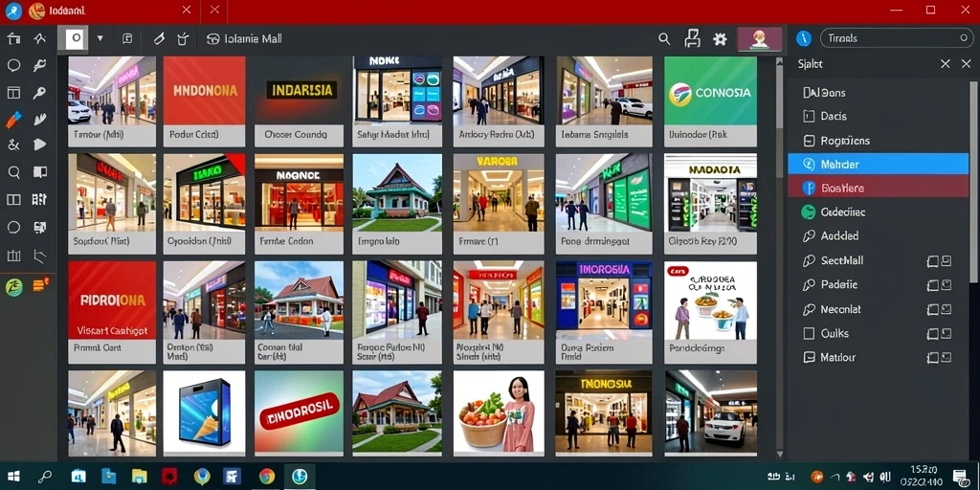The image size is (980, 490).
Task: Click the circle button inside the Tiraals field
Action: click(x=964, y=38)
